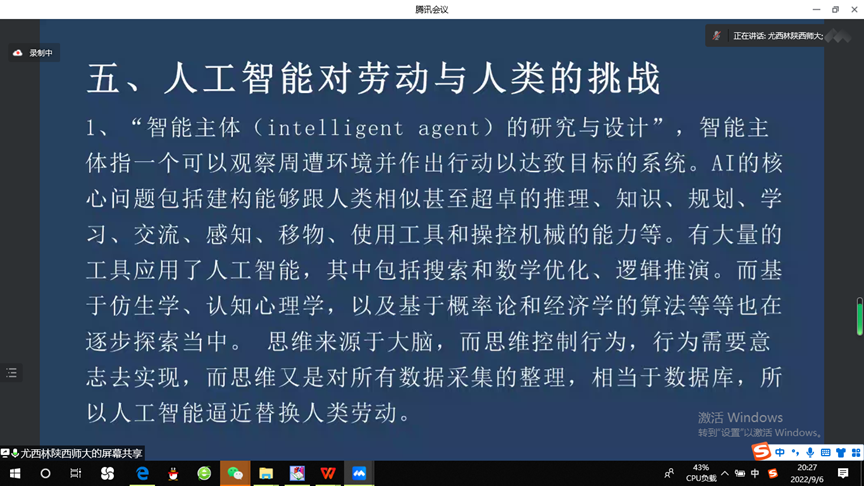The width and height of the screenshot is (864, 486).
Task: Open File Explorer from the taskbar
Action: click(x=266, y=473)
